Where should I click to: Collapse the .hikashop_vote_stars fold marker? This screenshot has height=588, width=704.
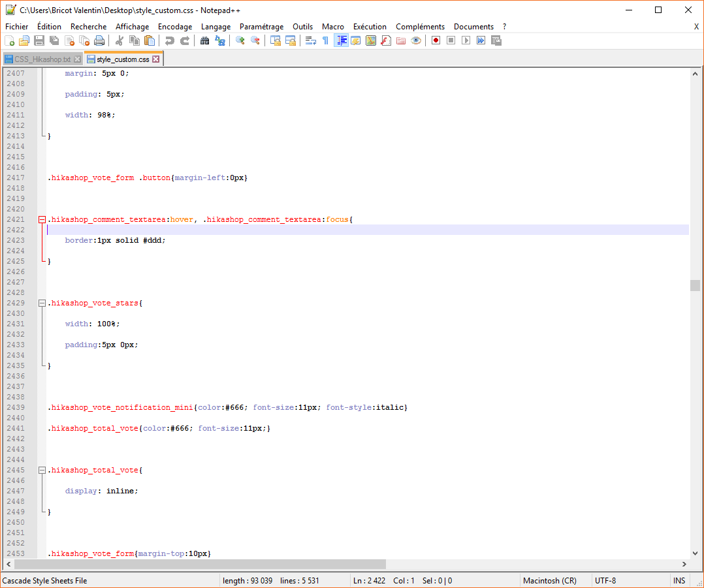[42, 303]
